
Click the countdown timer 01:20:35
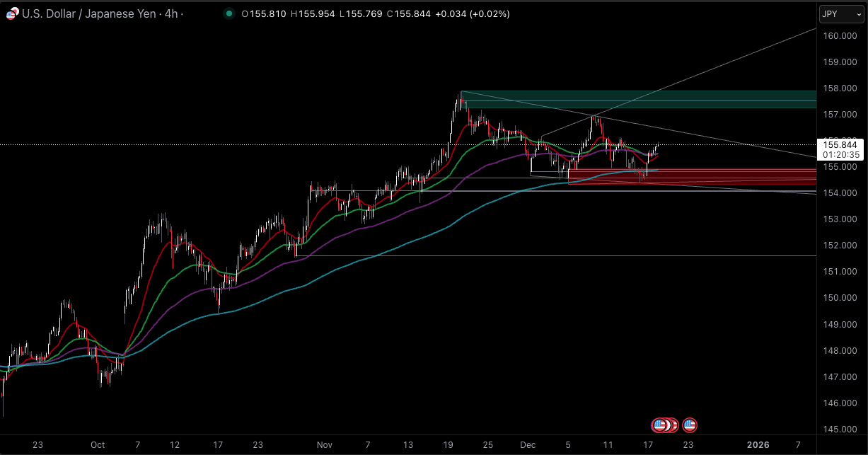pos(840,154)
